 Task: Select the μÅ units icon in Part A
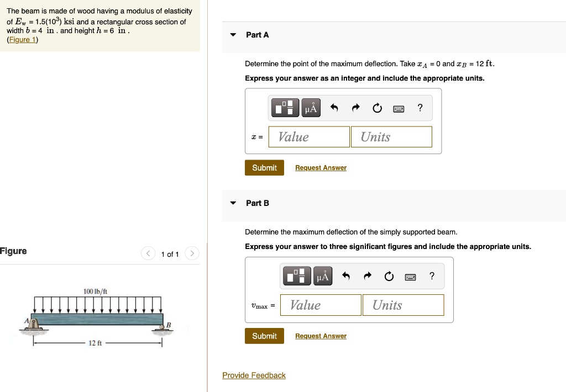pos(311,108)
